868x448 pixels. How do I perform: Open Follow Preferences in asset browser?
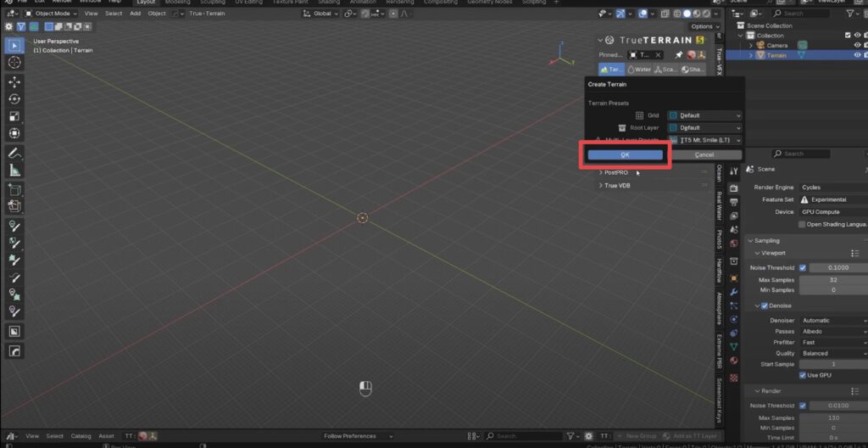pyautogui.click(x=358, y=436)
